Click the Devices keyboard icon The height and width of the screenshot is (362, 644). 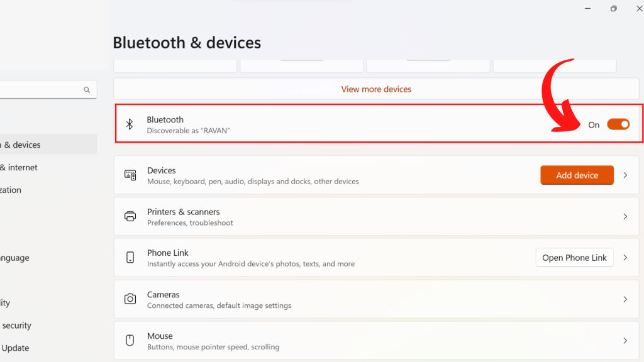(x=130, y=175)
